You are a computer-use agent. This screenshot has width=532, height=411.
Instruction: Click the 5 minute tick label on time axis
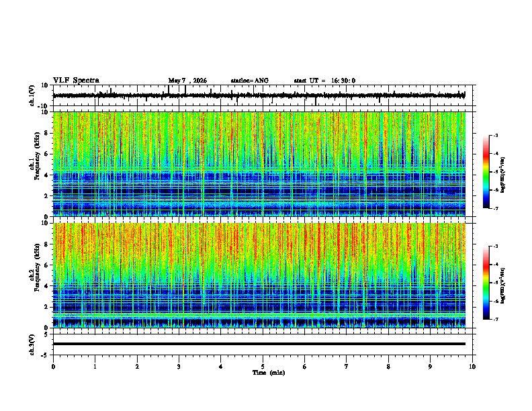[263, 367]
